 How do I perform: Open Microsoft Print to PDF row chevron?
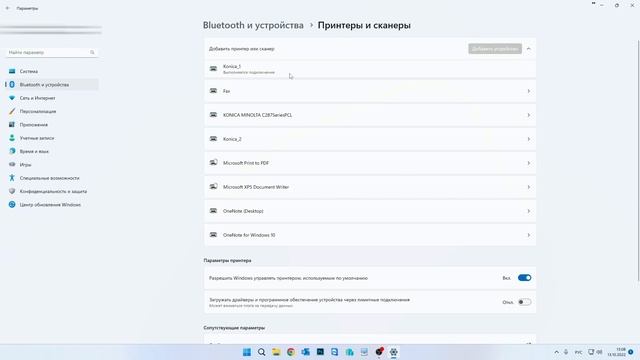tap(529, 163)
